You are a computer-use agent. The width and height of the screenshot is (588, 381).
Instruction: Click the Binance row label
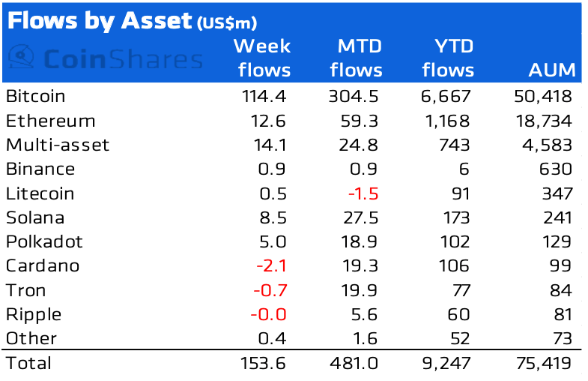click(40, 169)
